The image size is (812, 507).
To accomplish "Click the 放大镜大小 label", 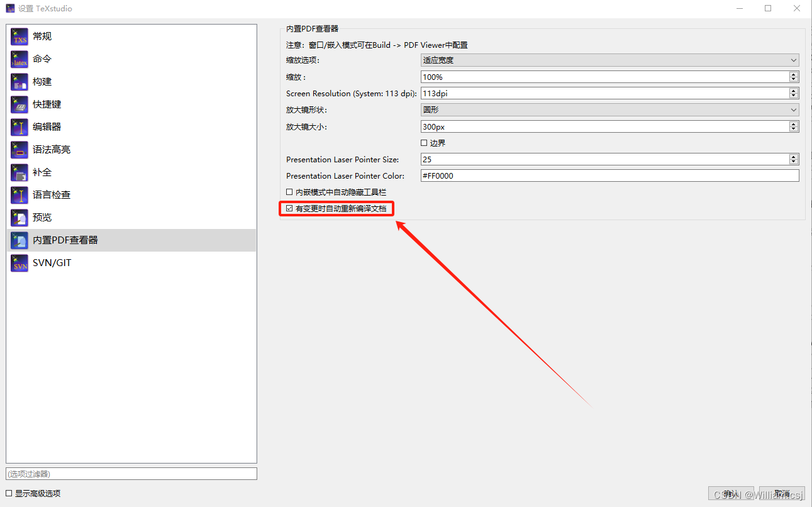I will (306, 126).
